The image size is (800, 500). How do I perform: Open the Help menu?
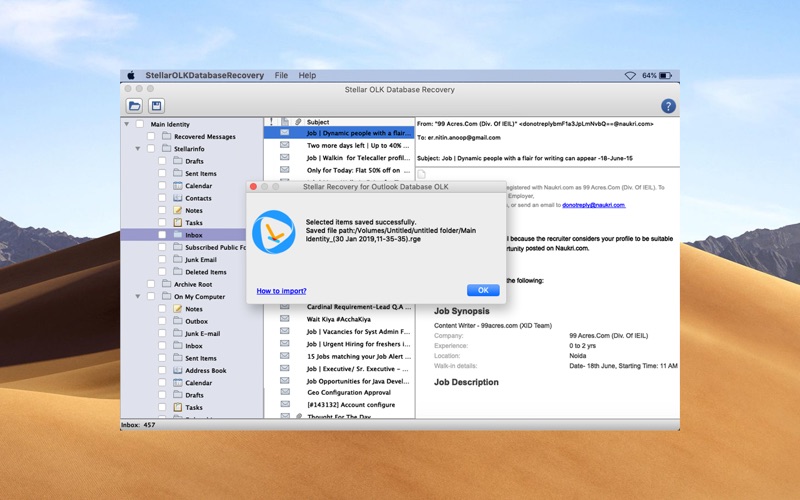tap(307, 76)
